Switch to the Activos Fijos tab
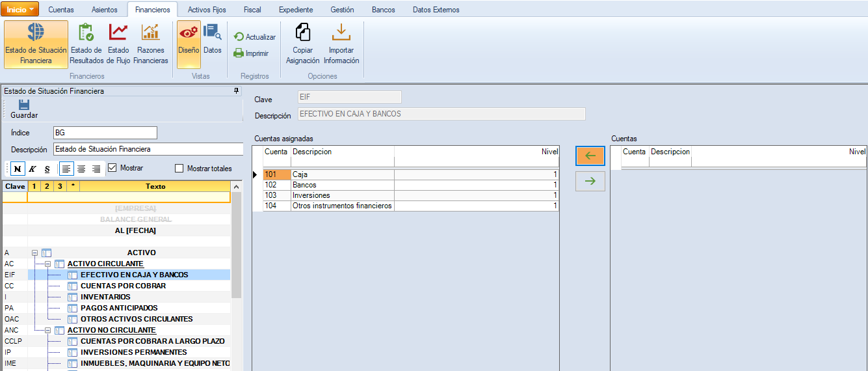This screenshot has width=868, height=371. [207, 10]
